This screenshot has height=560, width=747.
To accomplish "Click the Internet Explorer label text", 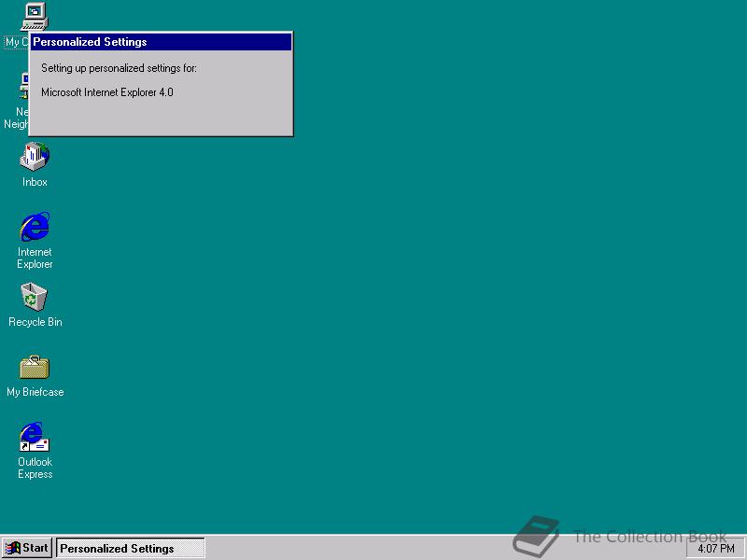I will point(35,259).
